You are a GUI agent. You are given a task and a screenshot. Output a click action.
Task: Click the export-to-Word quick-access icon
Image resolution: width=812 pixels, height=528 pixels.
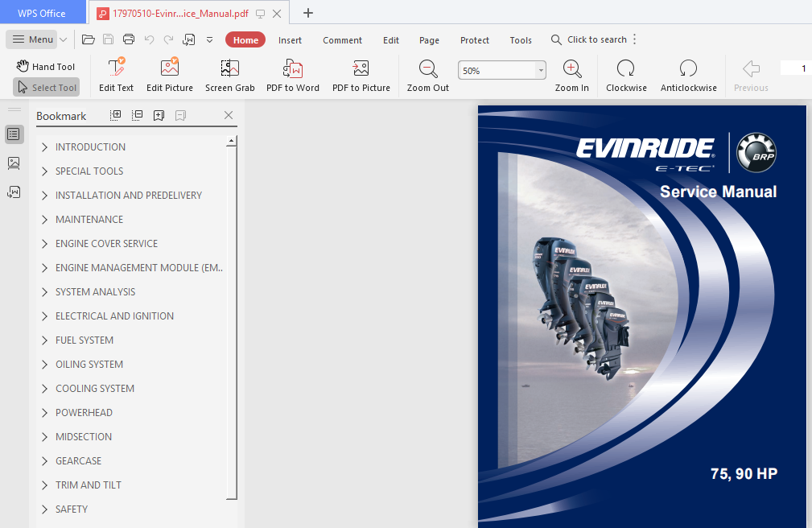(188, 39)
